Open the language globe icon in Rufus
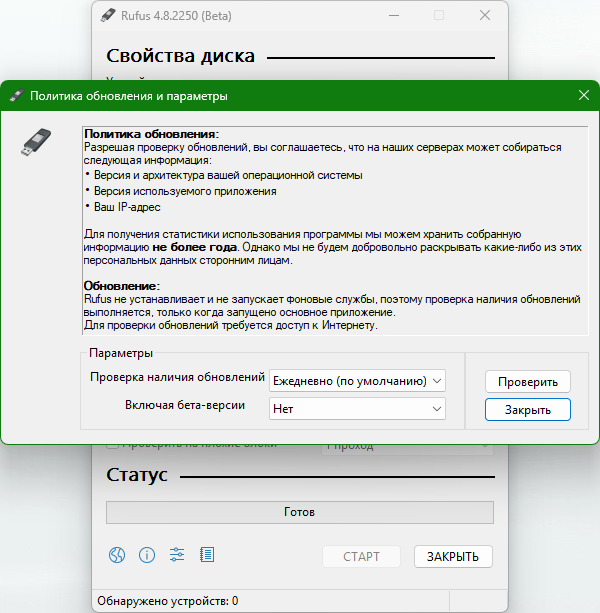 click(117, 555)
